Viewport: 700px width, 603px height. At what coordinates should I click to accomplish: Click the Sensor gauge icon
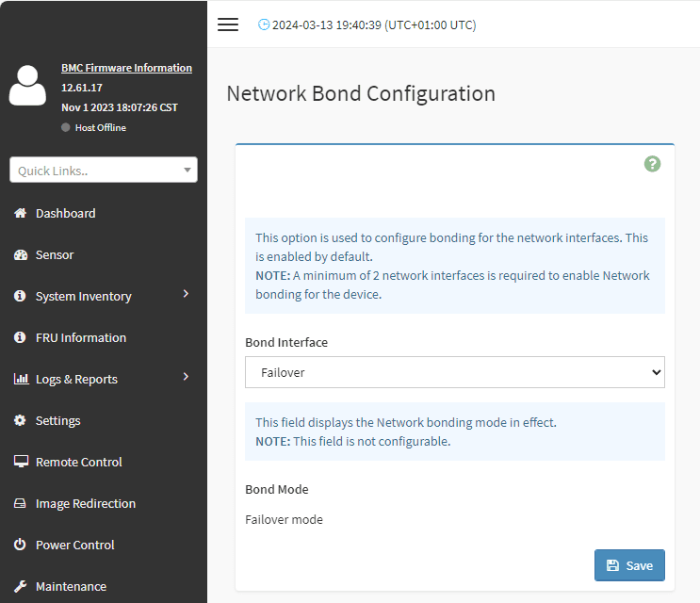pyautogui.click(x=21, y=254)
